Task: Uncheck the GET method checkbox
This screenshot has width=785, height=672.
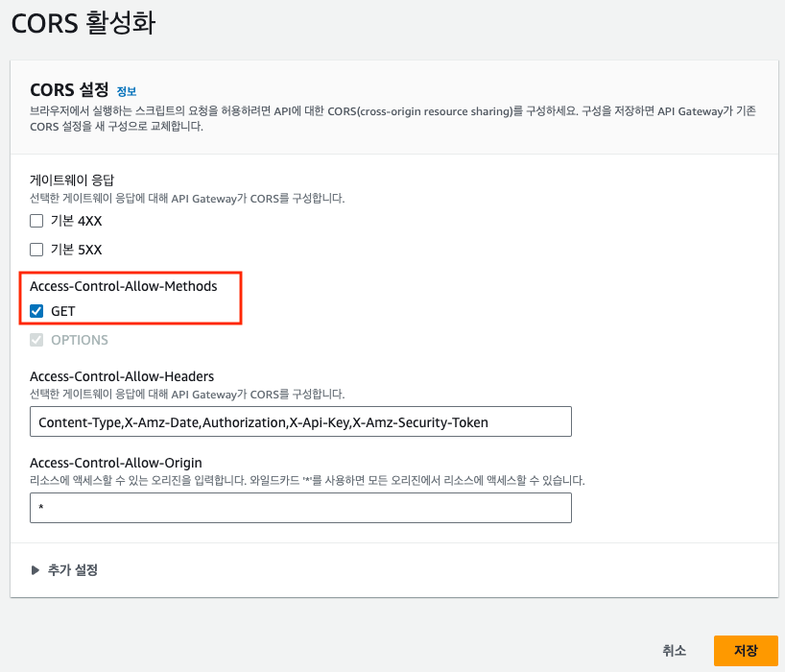Action: 36,311
